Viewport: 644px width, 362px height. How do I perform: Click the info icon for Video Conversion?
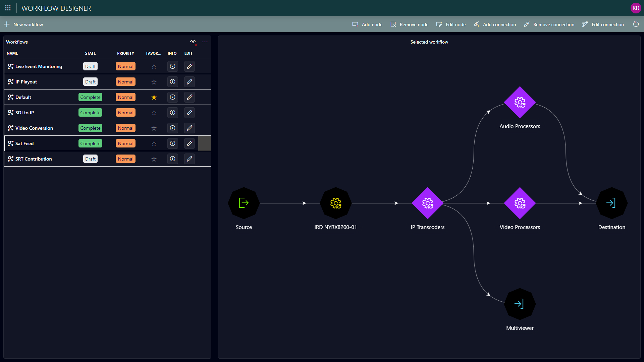(172, 128)
